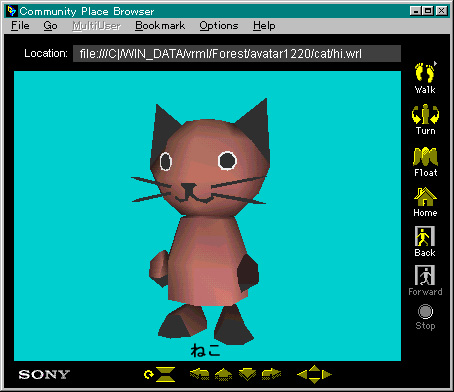The width and height of the screenshot is (454, 392).
Task: Open the Help menu
Action: point(264,26)
